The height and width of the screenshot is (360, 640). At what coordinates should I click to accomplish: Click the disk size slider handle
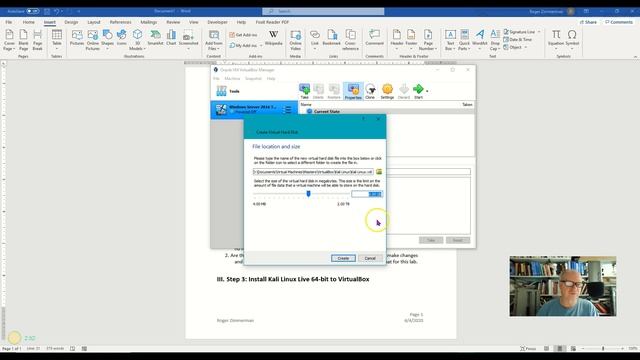[x=309, y=193]
